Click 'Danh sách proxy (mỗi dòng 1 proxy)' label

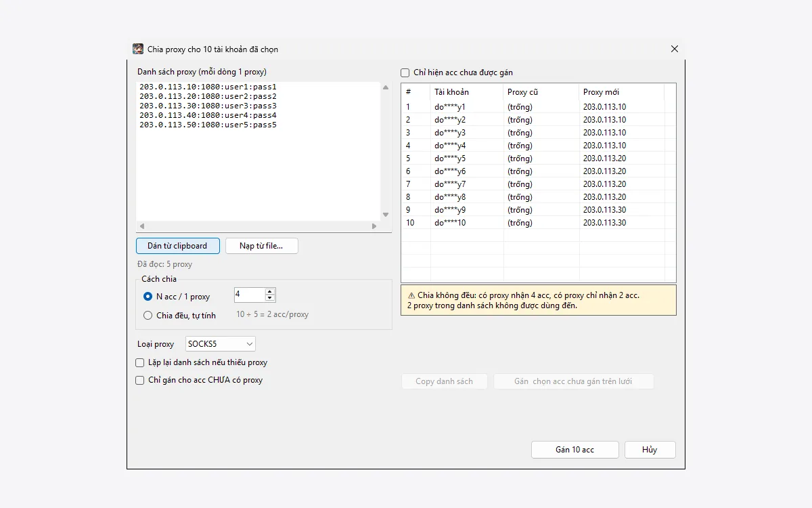202,72
